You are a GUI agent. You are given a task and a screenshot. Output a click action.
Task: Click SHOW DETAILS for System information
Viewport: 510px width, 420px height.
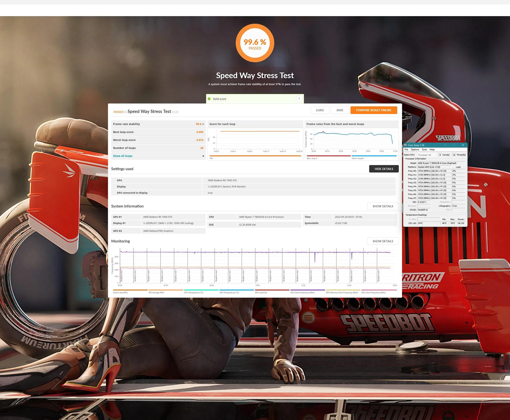383,206
